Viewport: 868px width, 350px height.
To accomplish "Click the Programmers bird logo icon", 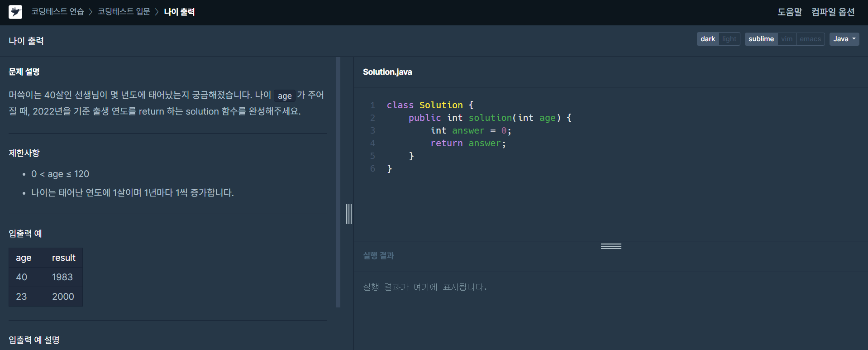I will pyautogui.click(x=15, y=12).
